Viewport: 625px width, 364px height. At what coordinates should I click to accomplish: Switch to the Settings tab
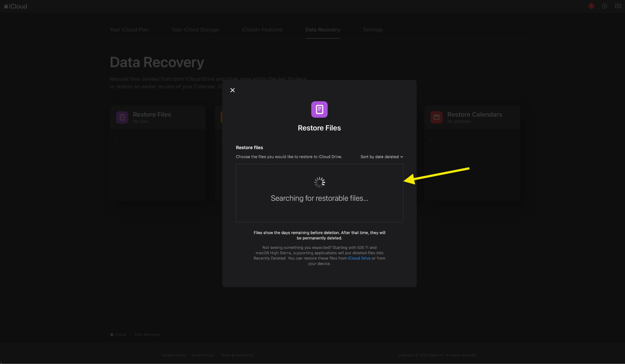373,30
